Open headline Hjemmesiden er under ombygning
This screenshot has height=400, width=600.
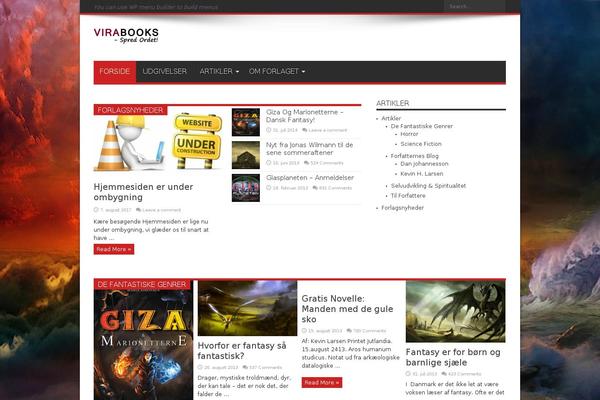(143, 192)
